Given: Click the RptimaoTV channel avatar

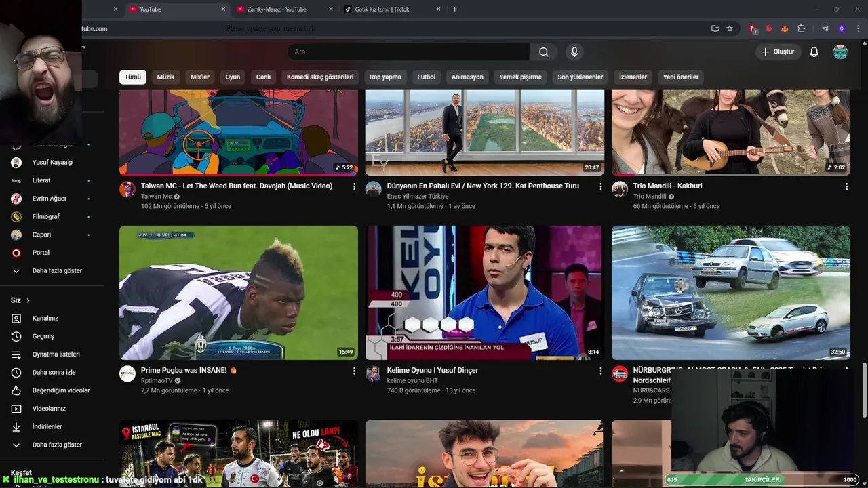Looking at the screenshot, I should 127,373.
